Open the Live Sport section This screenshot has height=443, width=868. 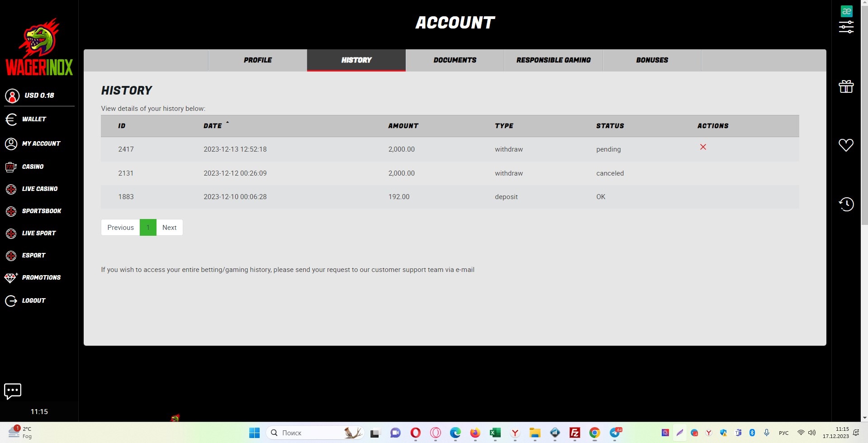[x=30, y=233]
